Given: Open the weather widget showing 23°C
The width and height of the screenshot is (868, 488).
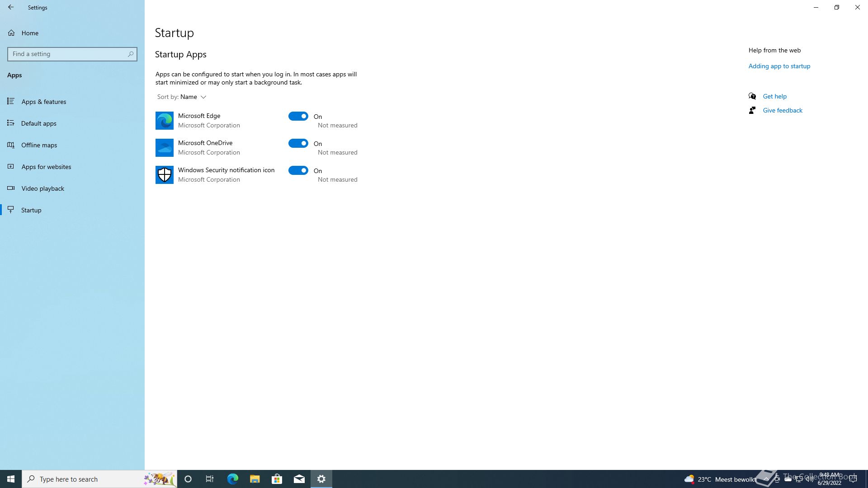Looking at the screenshot, I should [x=720, y=479].
